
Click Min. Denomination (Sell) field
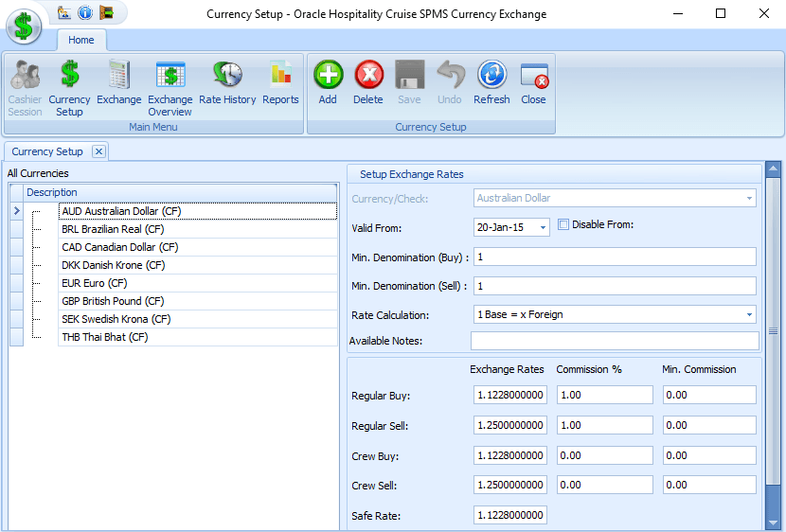pos(615,286)
